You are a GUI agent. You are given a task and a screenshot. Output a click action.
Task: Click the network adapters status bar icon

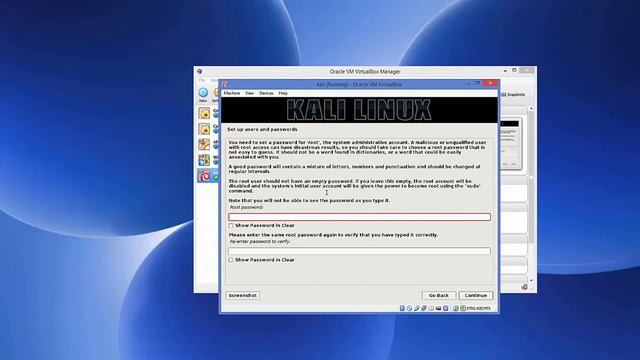click(424, 308)
